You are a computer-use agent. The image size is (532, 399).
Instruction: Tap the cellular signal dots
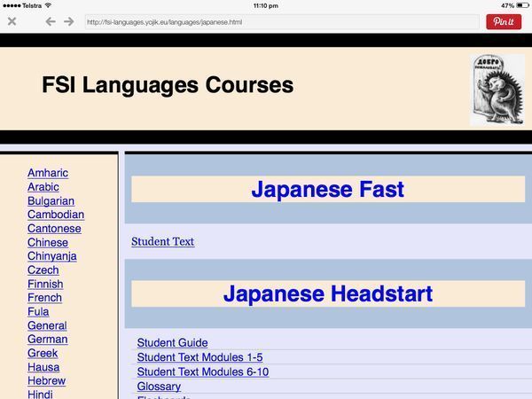(x=12, y=6)
